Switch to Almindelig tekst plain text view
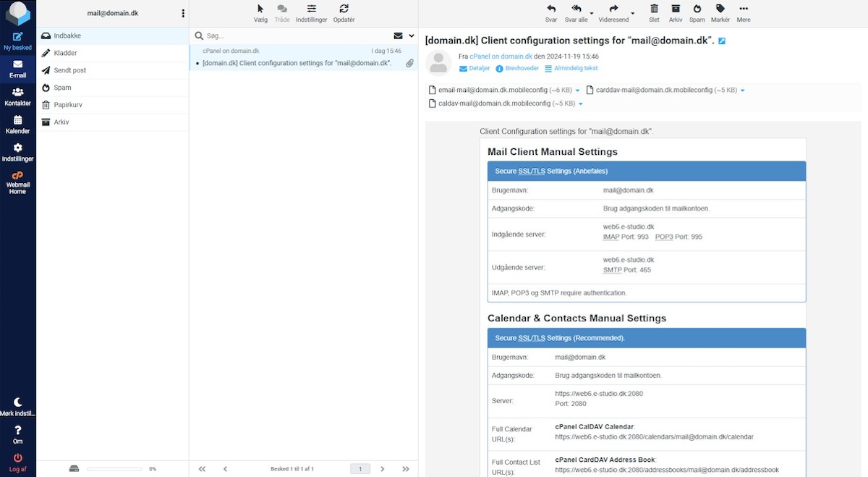 coord(571,68)
